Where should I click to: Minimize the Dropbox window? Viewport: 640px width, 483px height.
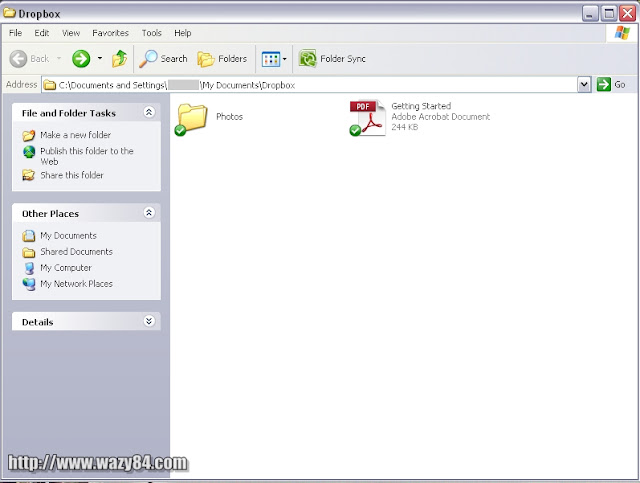pos(590,13)
